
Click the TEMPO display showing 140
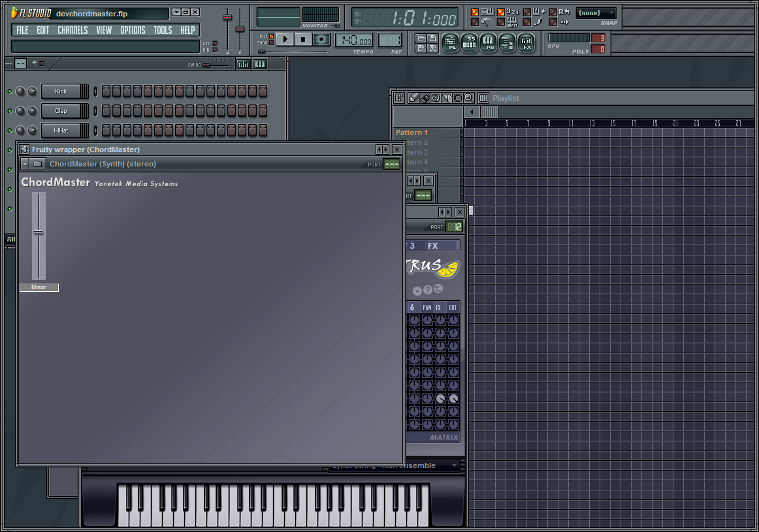[354, 40]
